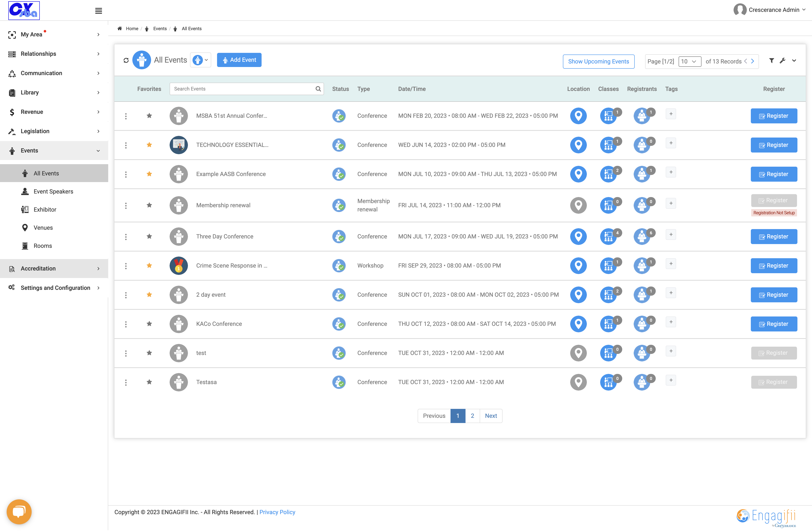Go to page 2 in pagination
Viewport: 812px width, 531px height.
472,416
